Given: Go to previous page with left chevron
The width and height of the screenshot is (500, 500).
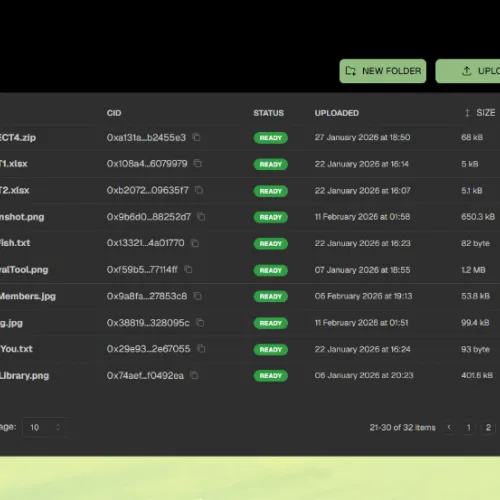Looking at the screenshot, I should [449, 427].
